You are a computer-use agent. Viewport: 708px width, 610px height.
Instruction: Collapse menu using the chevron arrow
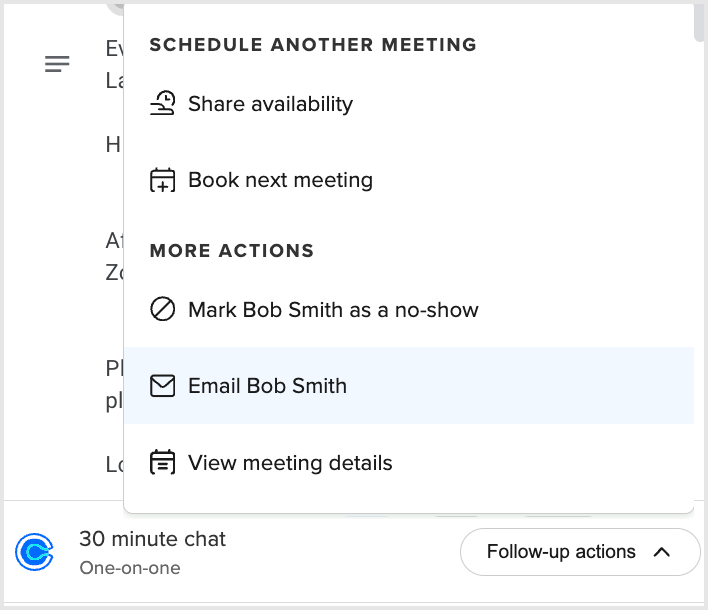661,552
